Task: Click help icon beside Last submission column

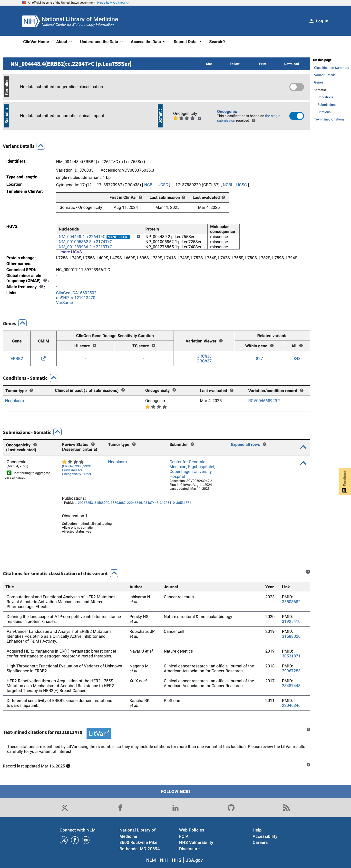Action: (x=184, y=197)
